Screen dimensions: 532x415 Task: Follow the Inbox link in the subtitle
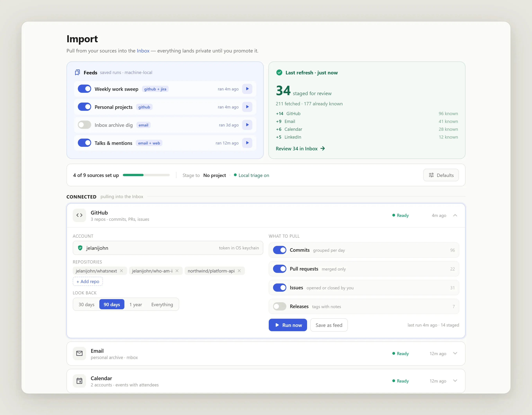point(143,51)
